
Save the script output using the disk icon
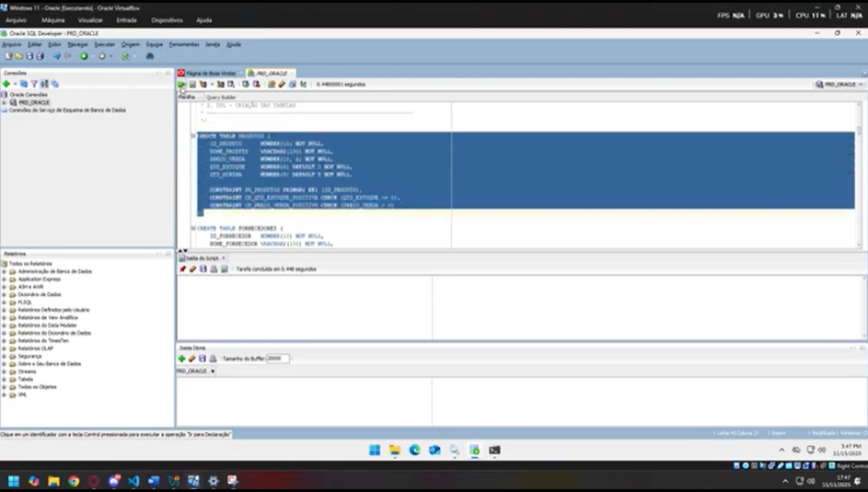[x=203, y=269]
